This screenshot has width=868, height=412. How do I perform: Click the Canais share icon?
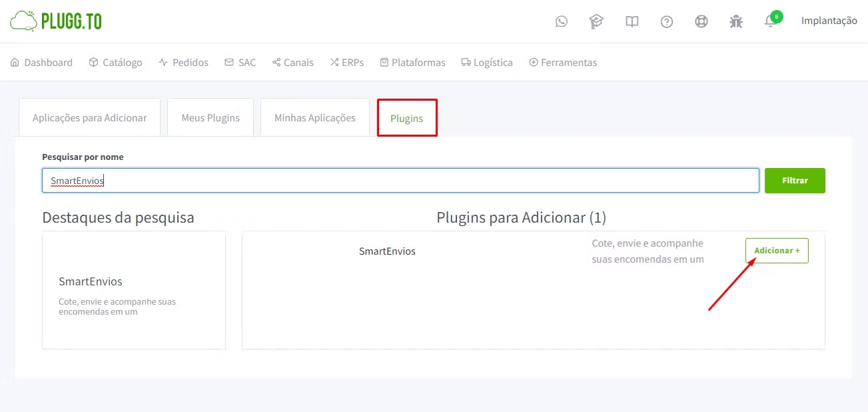[x=276, y=62]
